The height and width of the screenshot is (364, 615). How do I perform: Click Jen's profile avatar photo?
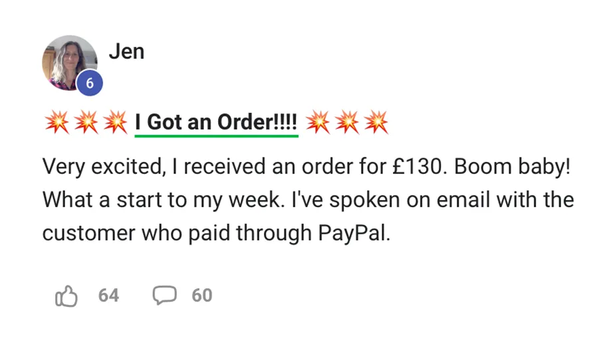coord(70,62)
